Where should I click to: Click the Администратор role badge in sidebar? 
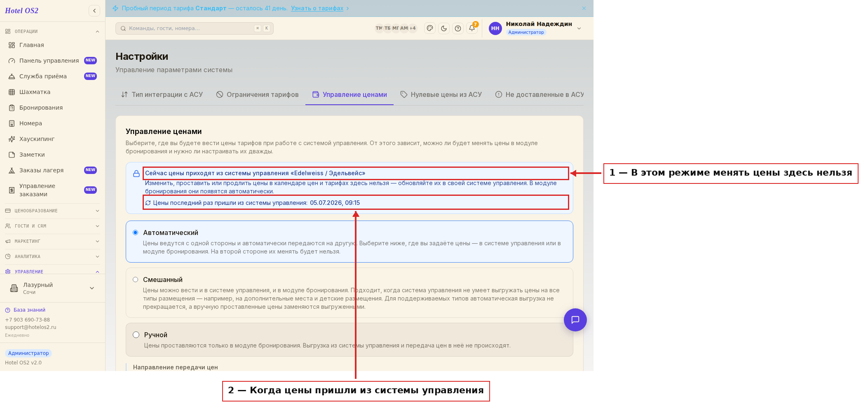click(x=28, y=353)
